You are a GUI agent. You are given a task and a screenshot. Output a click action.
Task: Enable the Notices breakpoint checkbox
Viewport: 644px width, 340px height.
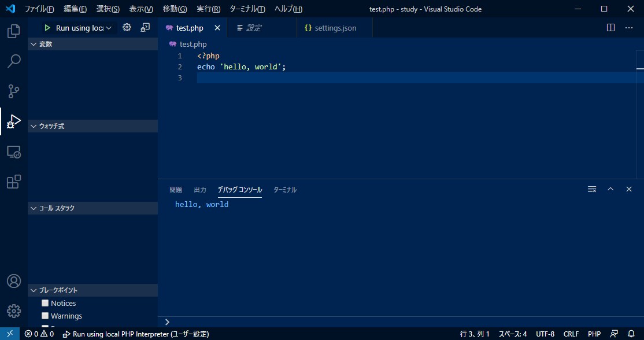pyautogui.click(x=45, y=303)
